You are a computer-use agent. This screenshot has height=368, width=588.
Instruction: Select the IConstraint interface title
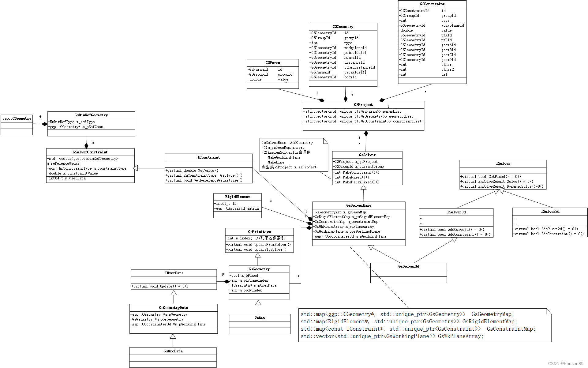coord(209,157)
